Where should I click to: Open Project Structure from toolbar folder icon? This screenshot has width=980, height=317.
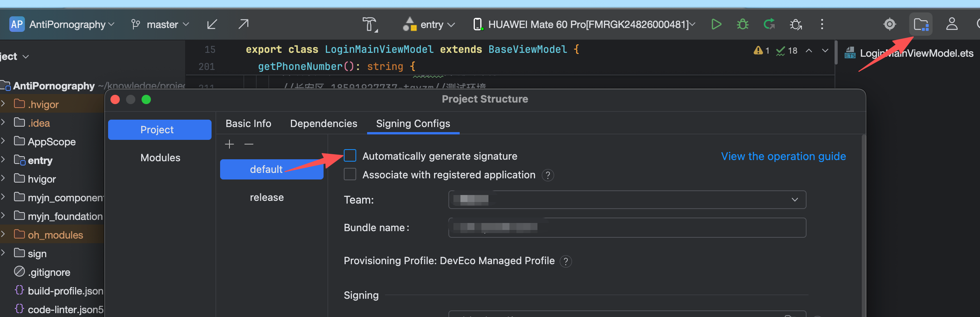pyautogui.click(x=921, y=24)
